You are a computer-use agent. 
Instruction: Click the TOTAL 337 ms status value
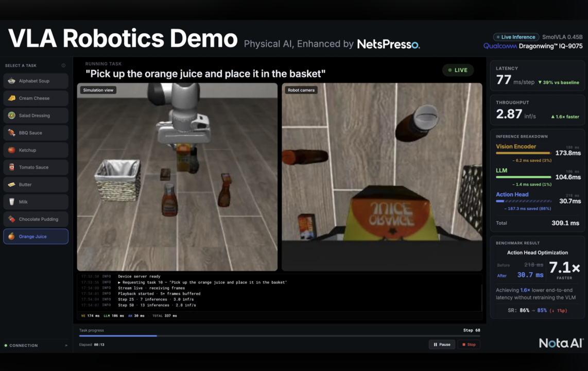pyautogui.click(x=164, y=316)
